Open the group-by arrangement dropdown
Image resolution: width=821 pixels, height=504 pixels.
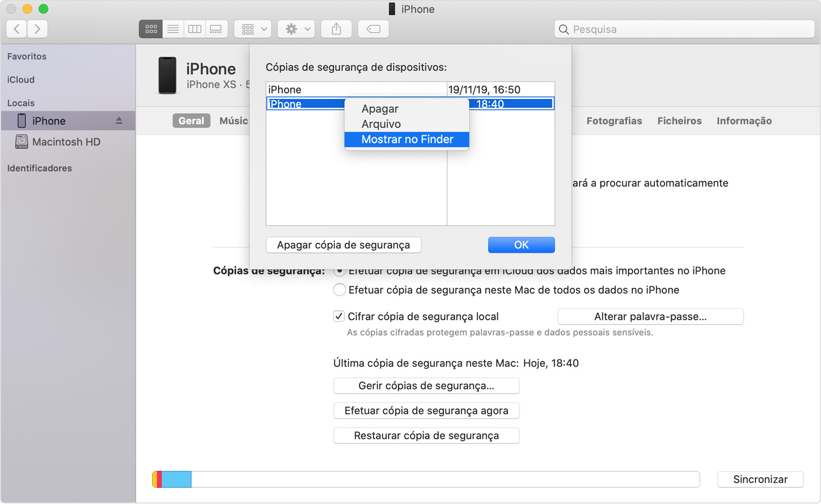[x=253, y=29]
